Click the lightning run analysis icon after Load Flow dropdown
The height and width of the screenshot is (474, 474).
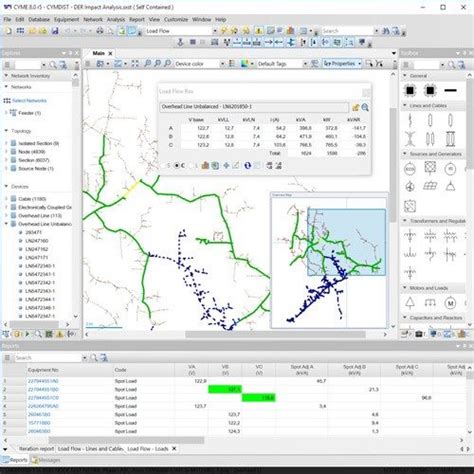(x=224, y=31)
